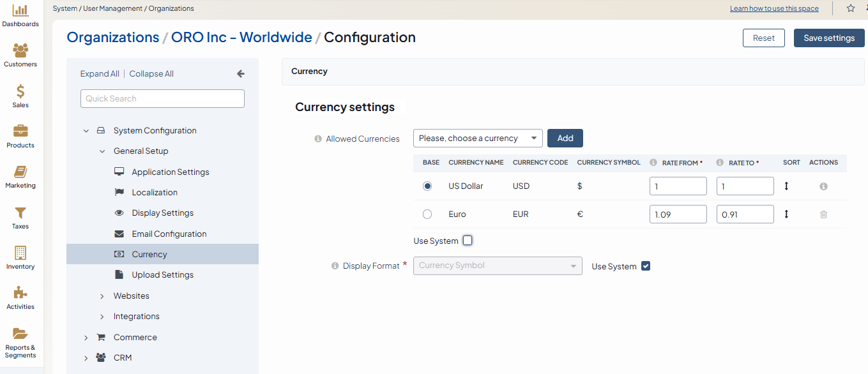Select Euro as base currency

427,214
